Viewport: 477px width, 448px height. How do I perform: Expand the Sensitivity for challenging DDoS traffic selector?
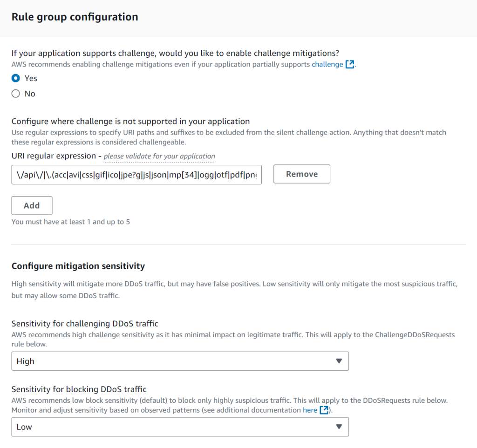tap(180, 361)
